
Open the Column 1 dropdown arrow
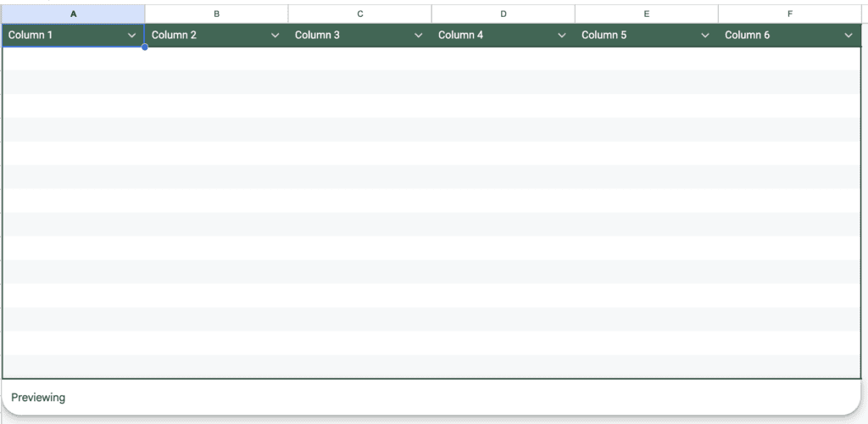(x=131, y=36)
